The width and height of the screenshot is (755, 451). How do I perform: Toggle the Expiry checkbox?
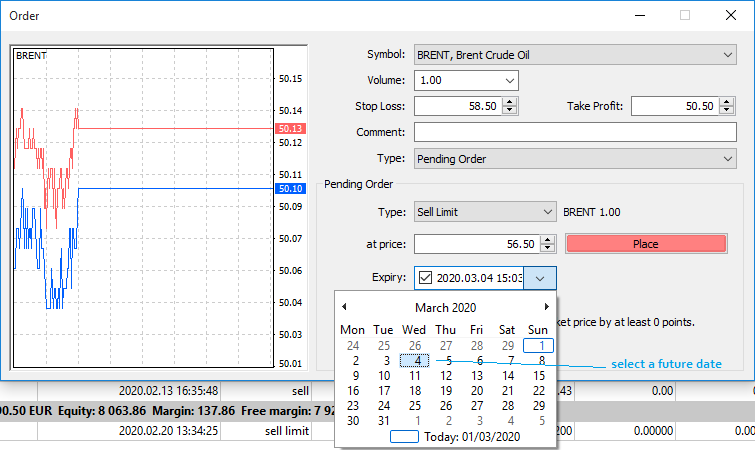point(426,278)
